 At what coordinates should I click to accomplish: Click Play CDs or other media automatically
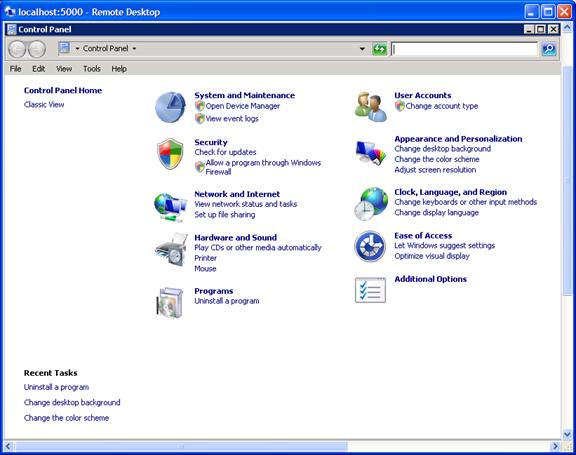pos(258,248)
